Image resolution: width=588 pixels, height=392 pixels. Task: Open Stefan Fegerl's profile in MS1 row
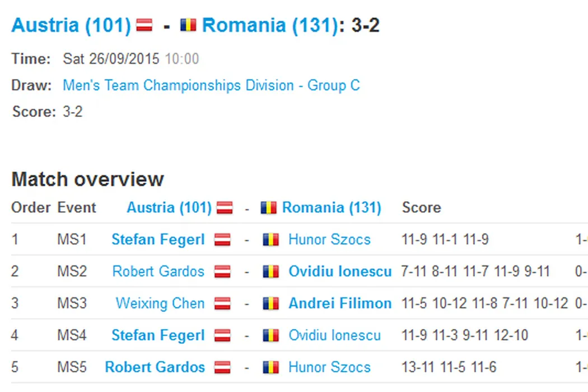tap(158, 240)
